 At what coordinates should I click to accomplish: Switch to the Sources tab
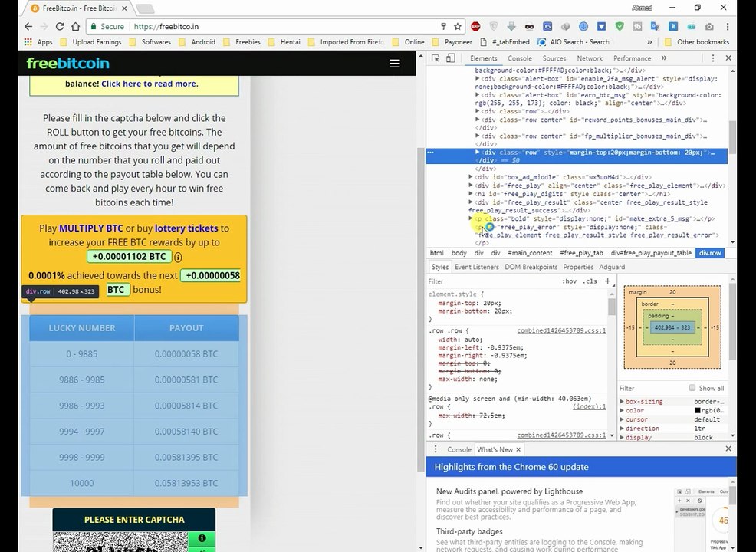click(554, 58)
